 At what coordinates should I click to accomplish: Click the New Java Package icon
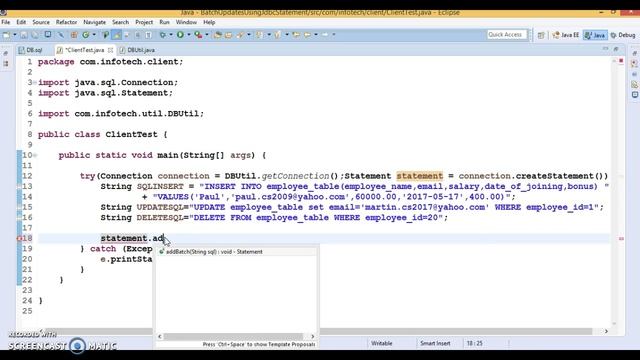pos(74,35)
